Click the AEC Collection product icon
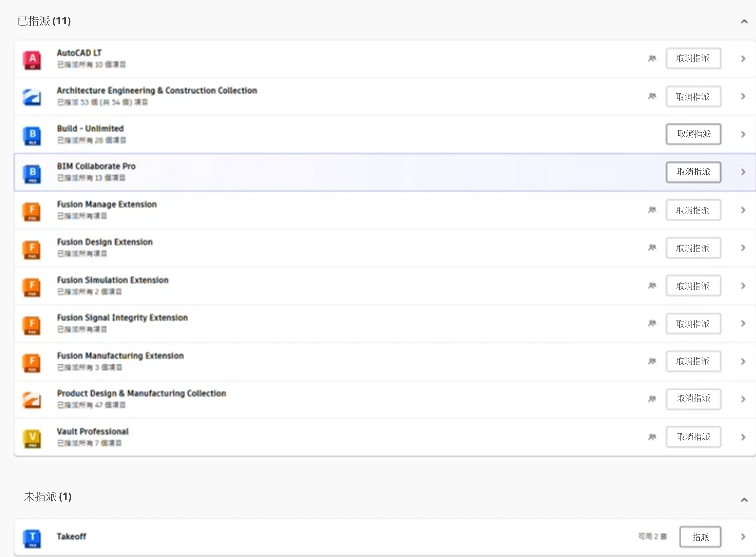The image size is (756, 557). 32,97
